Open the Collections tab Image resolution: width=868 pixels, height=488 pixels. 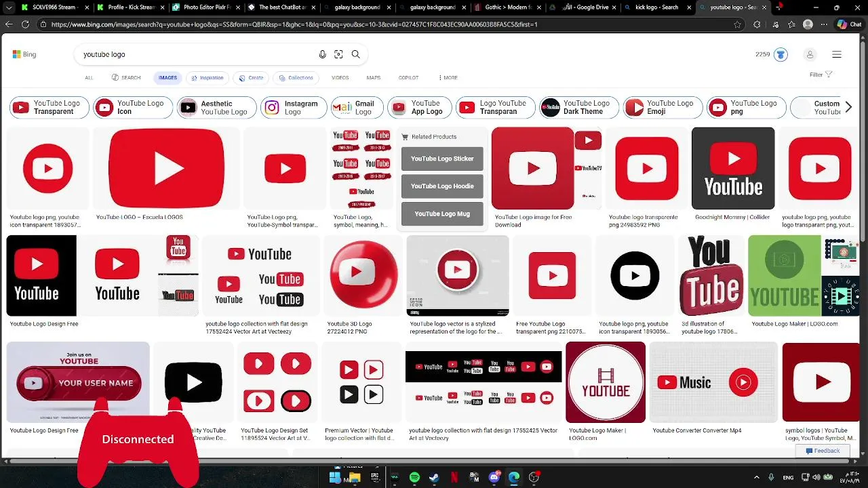pyautogui.click(x=296, y=78)
